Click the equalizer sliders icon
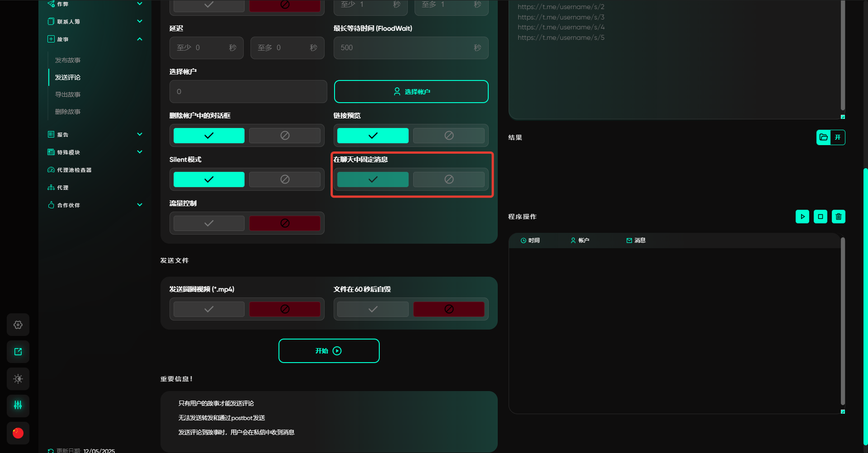 click(18, 405)
